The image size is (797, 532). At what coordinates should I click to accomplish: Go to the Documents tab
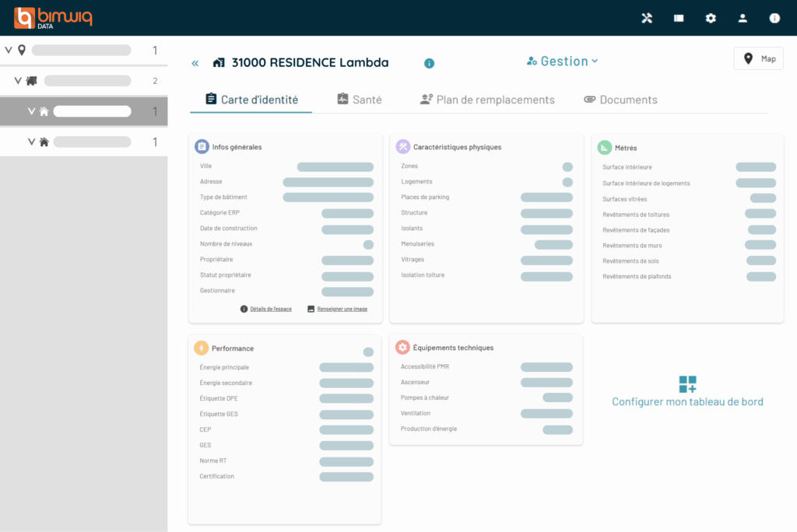(620, 100)
